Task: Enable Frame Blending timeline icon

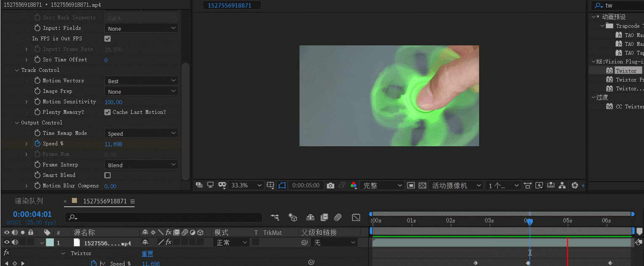Action: click(324, 217)
